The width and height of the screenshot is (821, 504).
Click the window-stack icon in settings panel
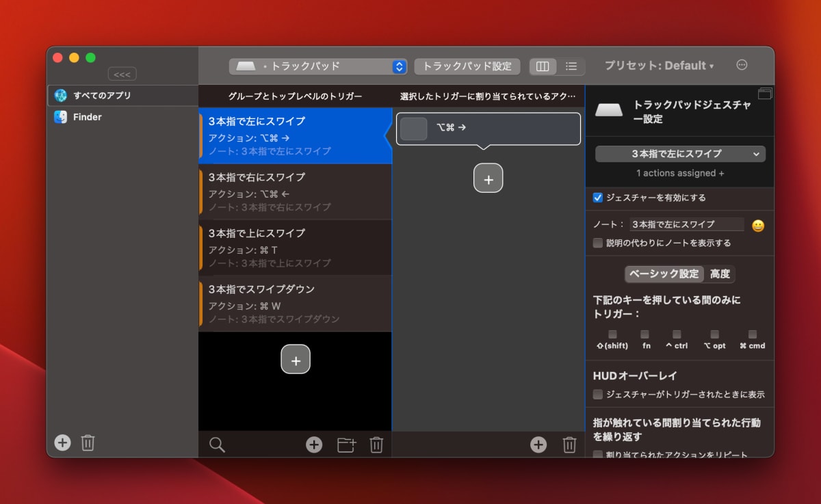[765, 94]
